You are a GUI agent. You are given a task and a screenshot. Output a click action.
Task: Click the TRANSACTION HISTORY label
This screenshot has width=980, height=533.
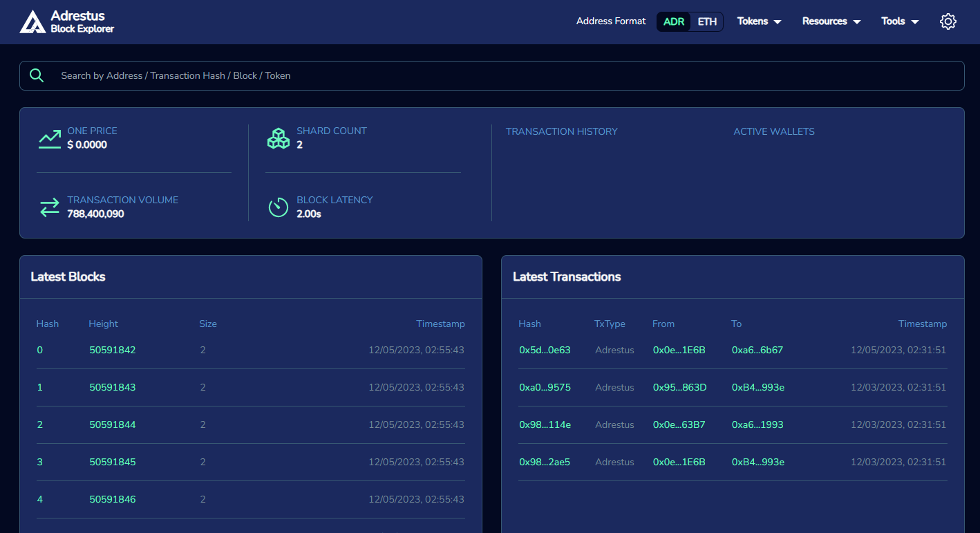click(x=562, y=131)
